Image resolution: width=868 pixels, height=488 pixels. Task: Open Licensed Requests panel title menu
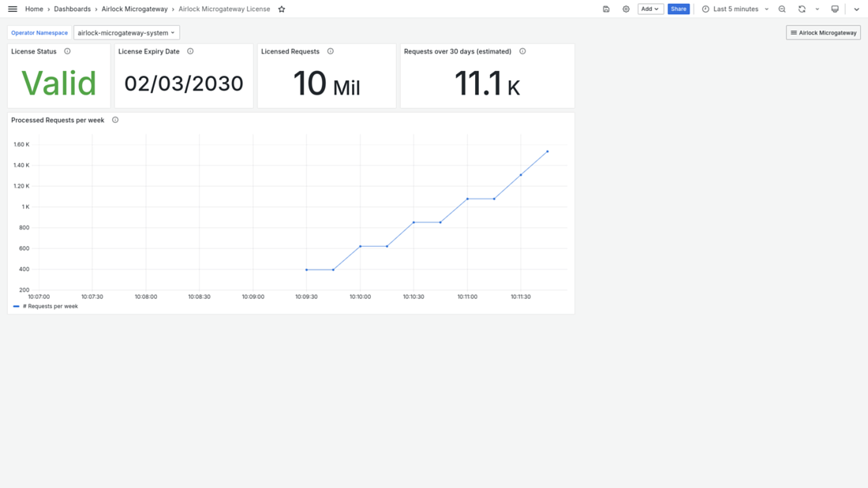290,51
